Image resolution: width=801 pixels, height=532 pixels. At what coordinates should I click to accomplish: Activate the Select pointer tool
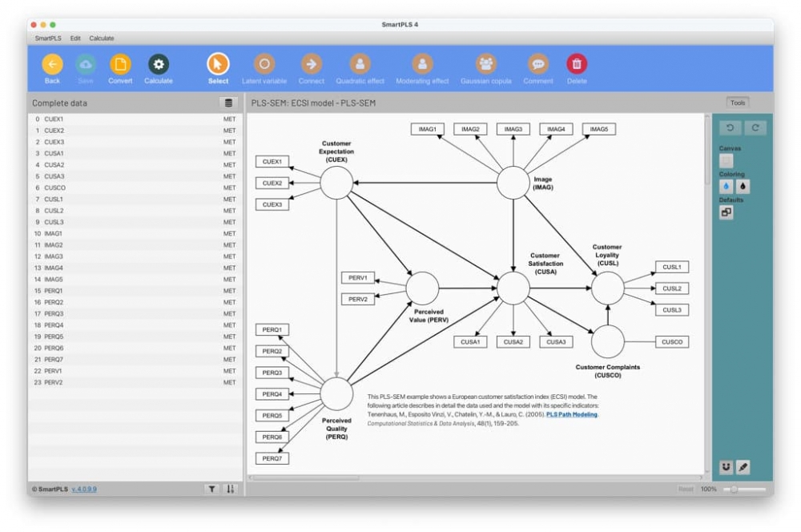[218, 64]
